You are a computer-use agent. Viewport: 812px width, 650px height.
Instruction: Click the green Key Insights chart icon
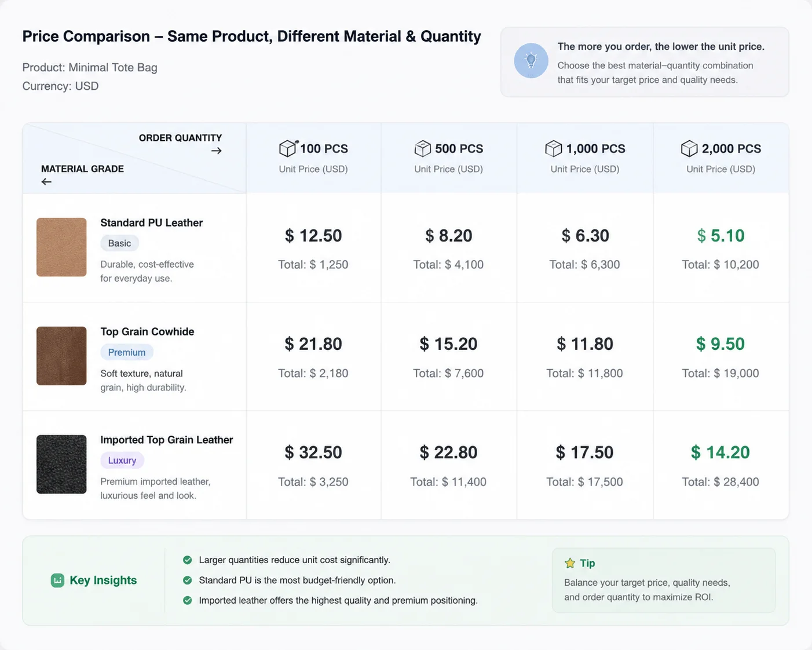pos(57,580)
